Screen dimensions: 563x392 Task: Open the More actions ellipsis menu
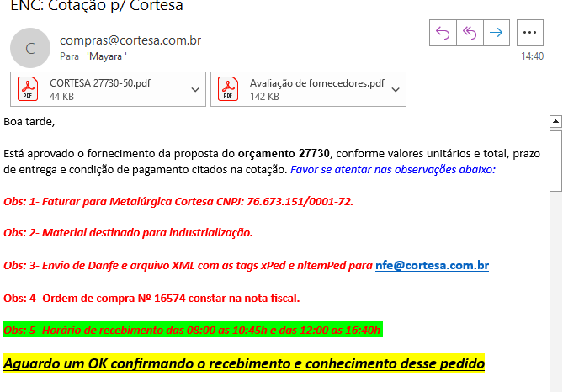click(529, 33)
